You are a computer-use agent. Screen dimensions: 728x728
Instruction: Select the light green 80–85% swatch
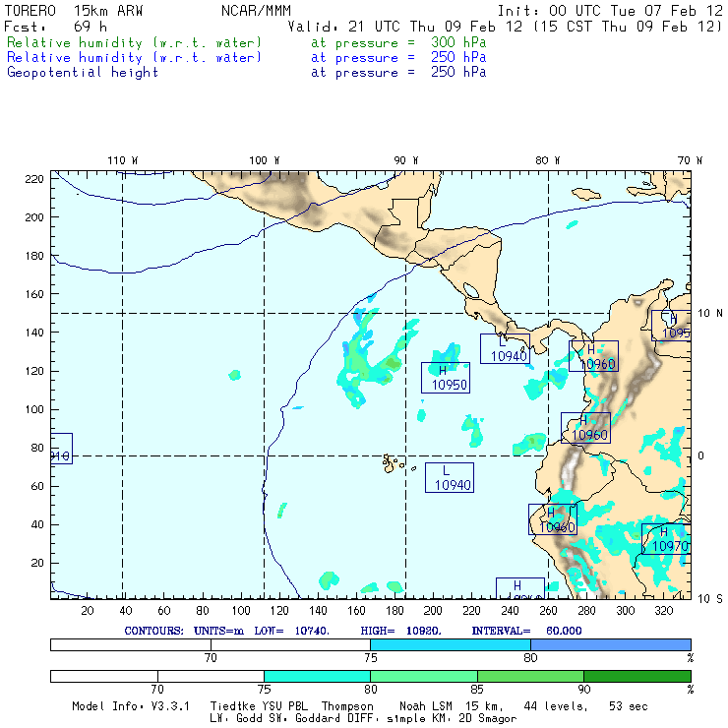pos(424,676)
